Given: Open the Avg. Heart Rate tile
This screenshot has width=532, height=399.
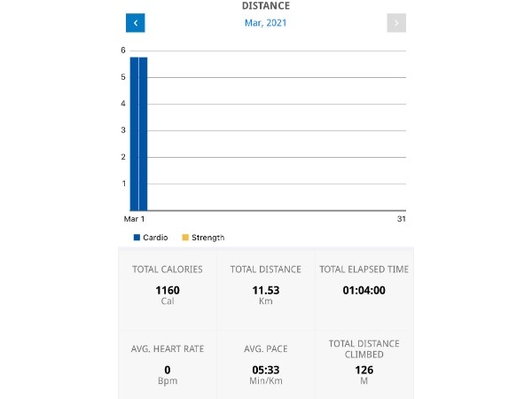Looking at the screenshot, I should pyautogui.click(x=168, y=362).
